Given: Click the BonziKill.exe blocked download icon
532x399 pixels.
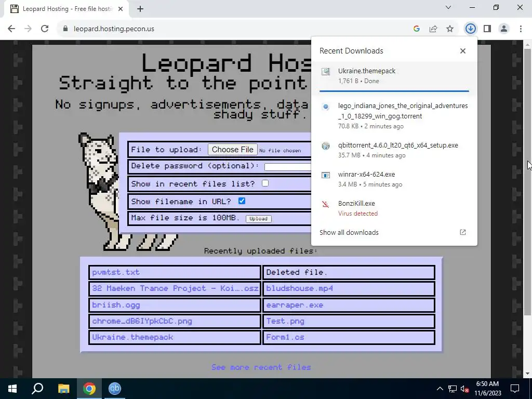Looking at the screenshot, I should tap(326, 204).
